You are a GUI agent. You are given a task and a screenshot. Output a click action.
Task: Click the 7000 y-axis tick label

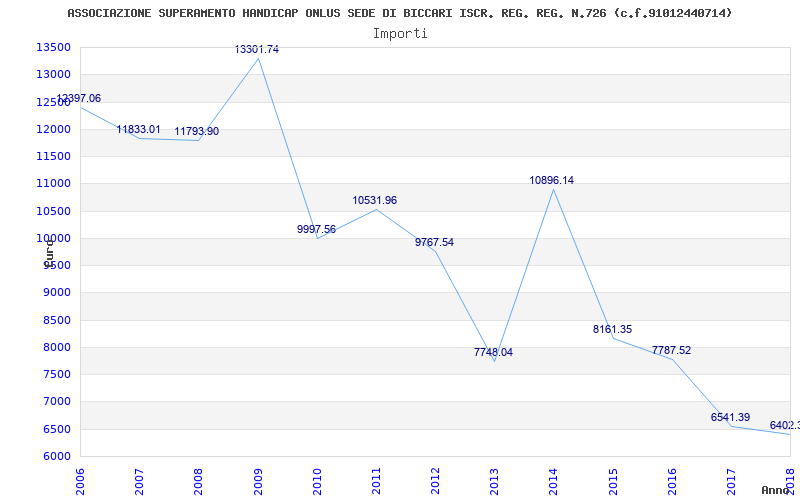click(56, 402)
